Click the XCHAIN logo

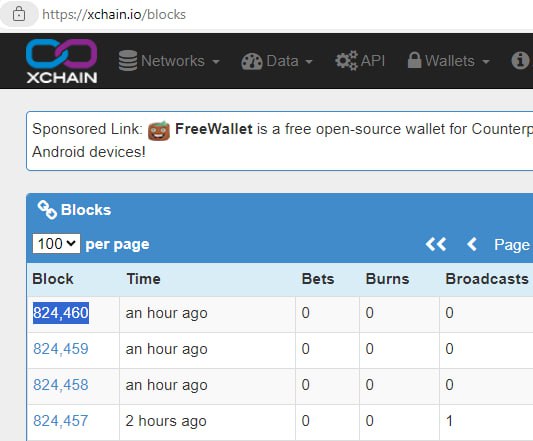(x=62, y=61)
